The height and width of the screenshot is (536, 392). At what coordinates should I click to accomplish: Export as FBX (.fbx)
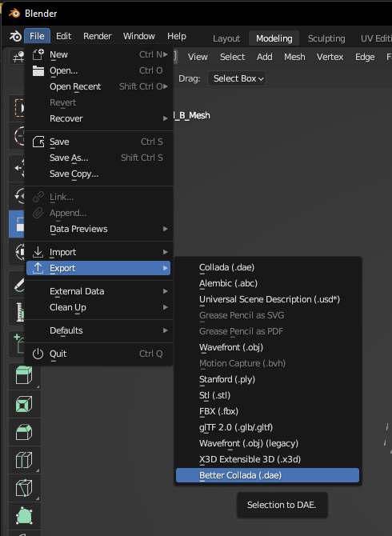tap(267, 411)
